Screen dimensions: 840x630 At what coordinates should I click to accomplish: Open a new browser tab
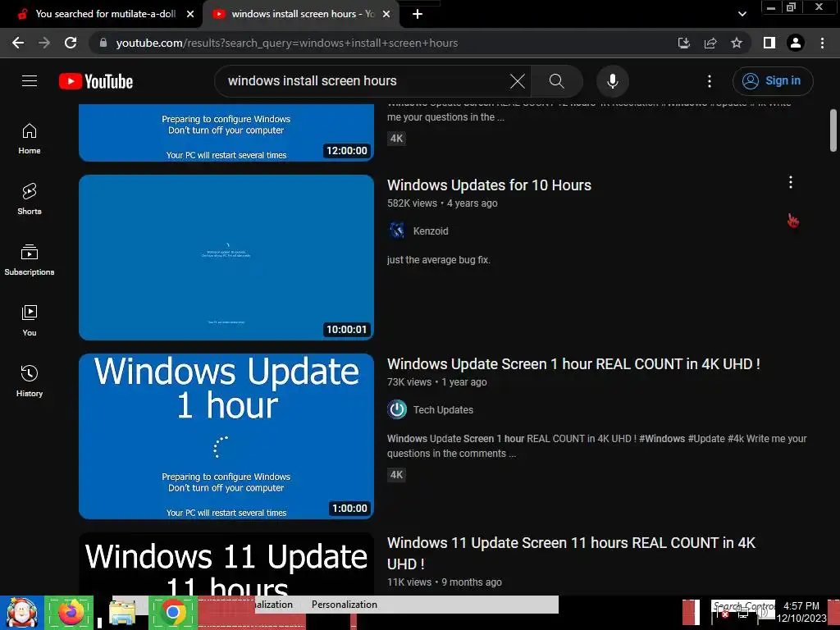(418, 14)
